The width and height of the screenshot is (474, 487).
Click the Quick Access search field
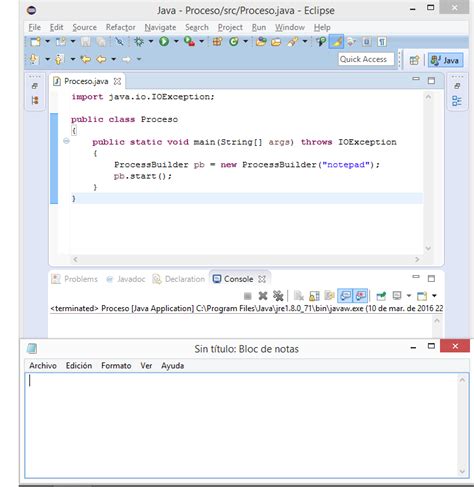(x=366, y=59)
